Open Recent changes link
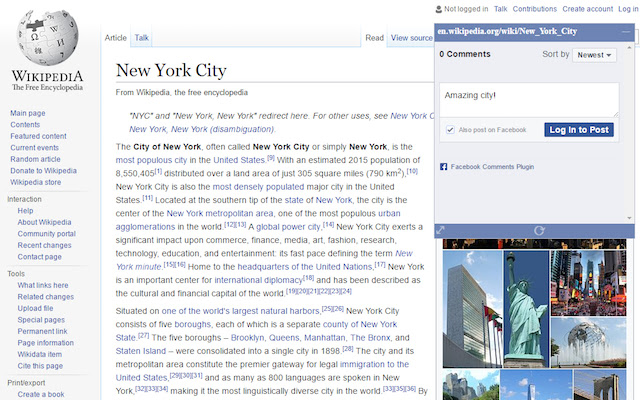Screen dimensions: 640x400 tap(44, 245)
